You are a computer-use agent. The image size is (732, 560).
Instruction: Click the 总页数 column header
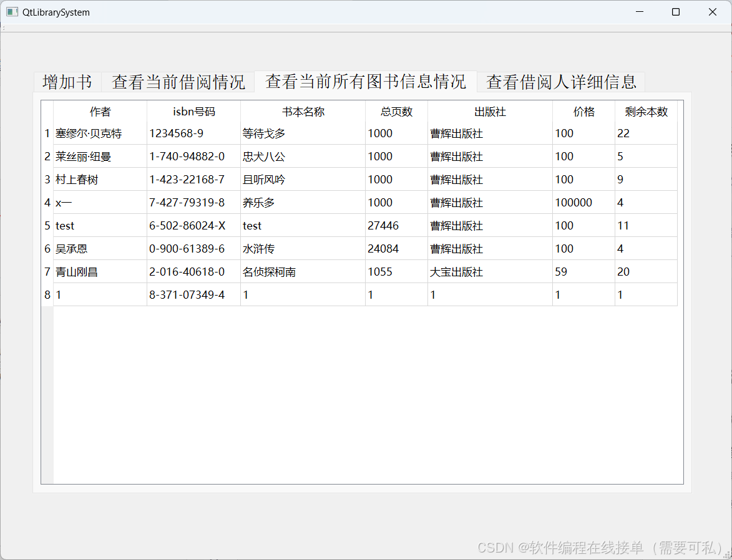[x=396, y=112]
